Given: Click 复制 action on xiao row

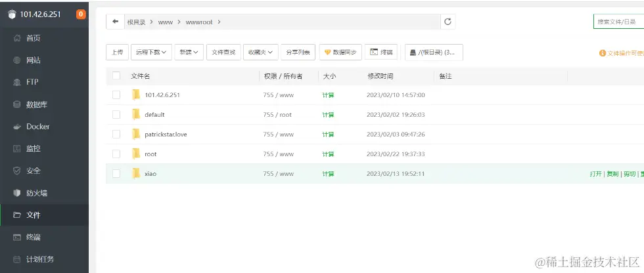Looking at the screenshot, I should [612, 174].
